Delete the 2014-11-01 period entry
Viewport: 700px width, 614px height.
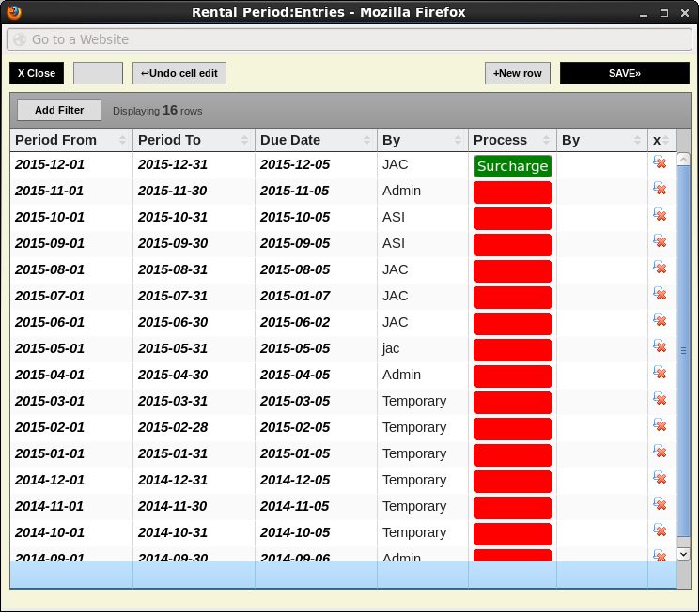click(x=660, y=505)
